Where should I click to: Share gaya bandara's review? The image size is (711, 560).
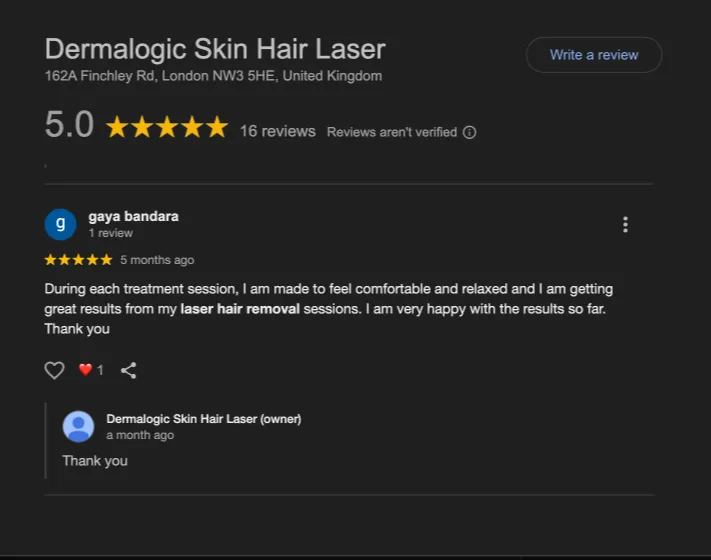point(128,370)
